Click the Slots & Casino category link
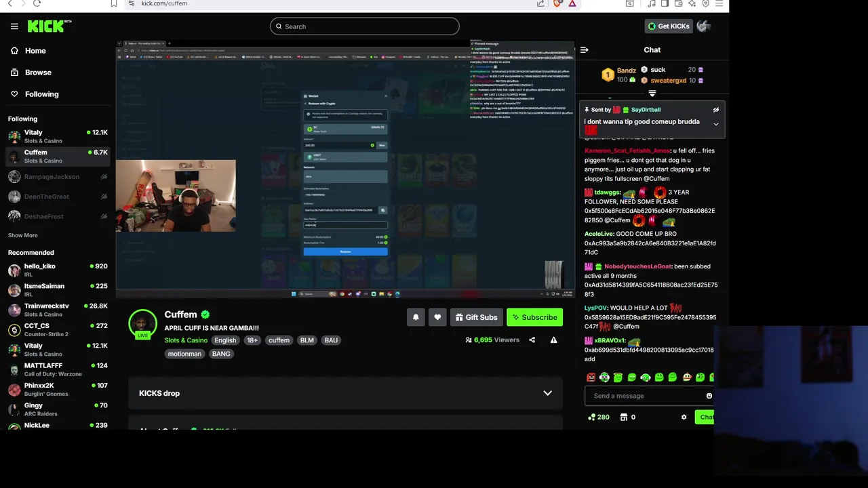Viewport: 868px width, 488px height. click(x=186, y=340)
